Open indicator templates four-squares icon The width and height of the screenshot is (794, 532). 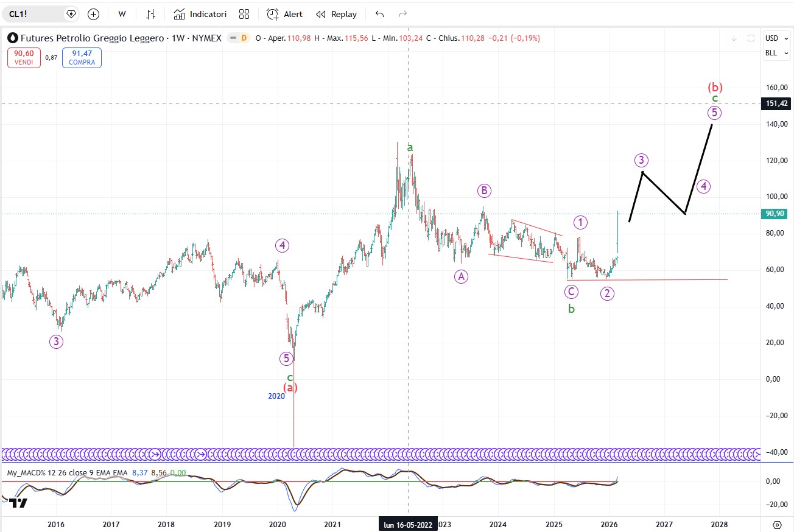244,14
